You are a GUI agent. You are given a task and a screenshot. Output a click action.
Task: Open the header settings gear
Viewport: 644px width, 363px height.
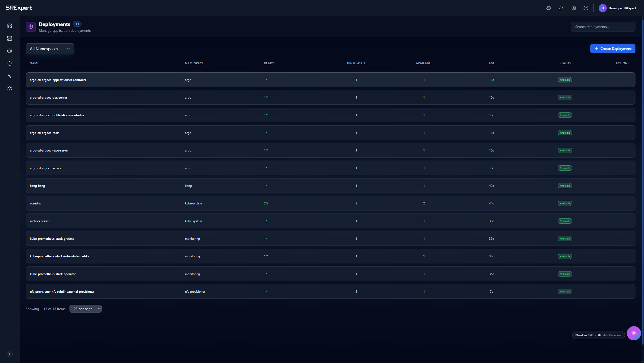[574, 8]
